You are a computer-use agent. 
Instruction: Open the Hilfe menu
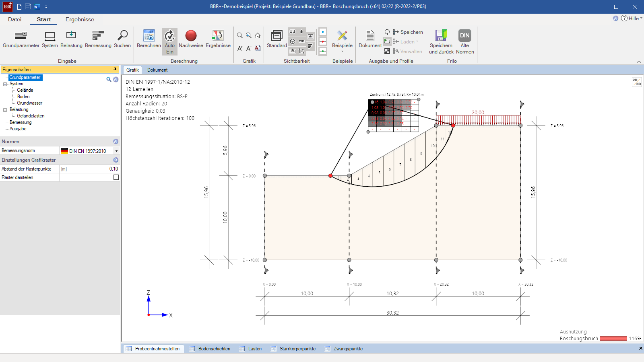click(x=632, y=18)
